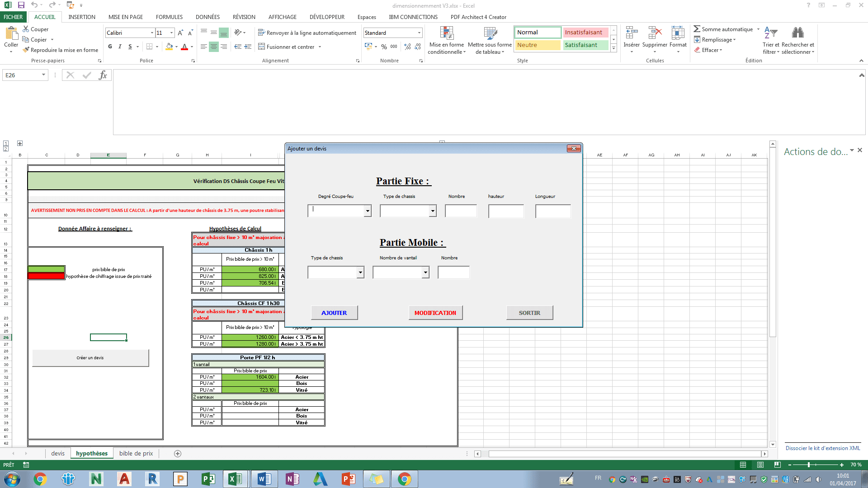868x488 pixels.
Task: Expand the Nombre de vantail dropdown
Action: click(425, 272)
